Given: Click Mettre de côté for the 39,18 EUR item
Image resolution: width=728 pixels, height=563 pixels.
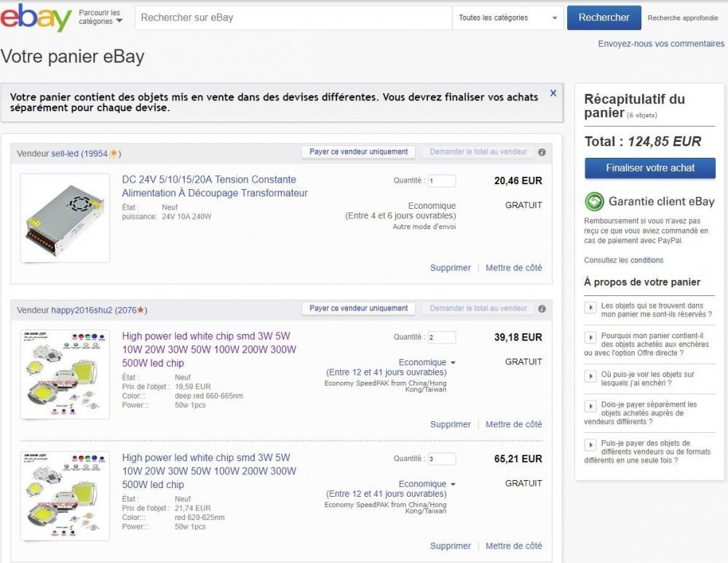Looking at the screenshot, I should 513,424.
